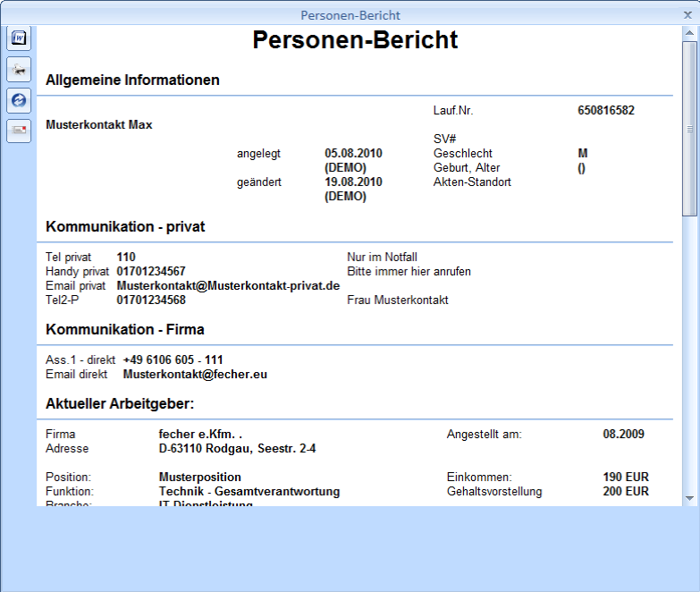Print the Personen-Bericht report
Image resolution: width=700 pixels, height=592 pixels.
tap(19, 70)
